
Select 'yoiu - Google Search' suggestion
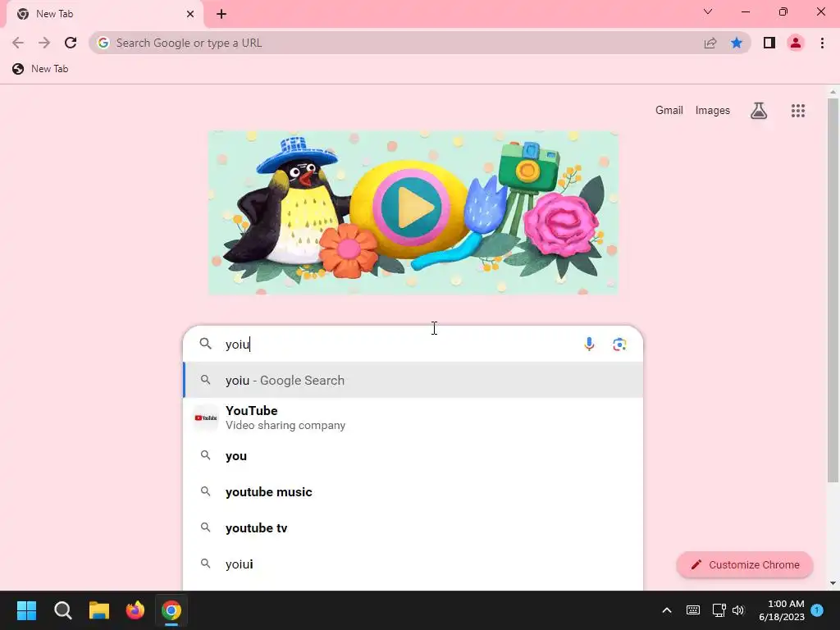pos(413,381)
